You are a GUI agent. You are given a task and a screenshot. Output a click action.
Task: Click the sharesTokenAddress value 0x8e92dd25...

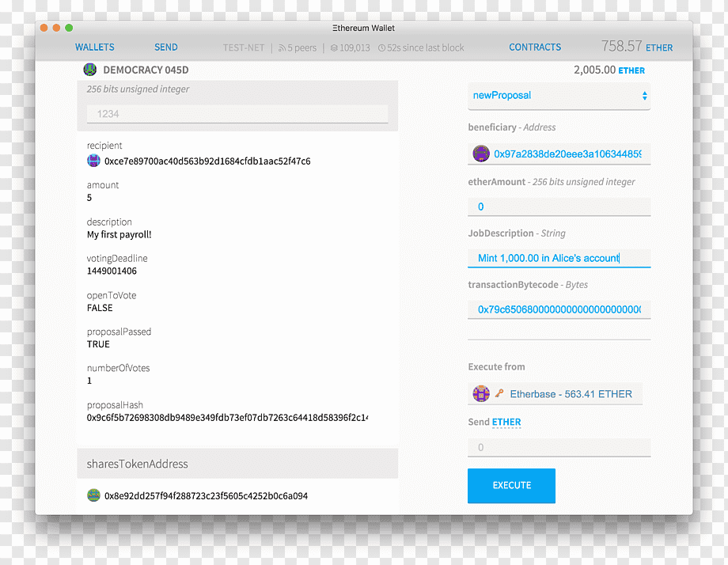pos(207,496)
